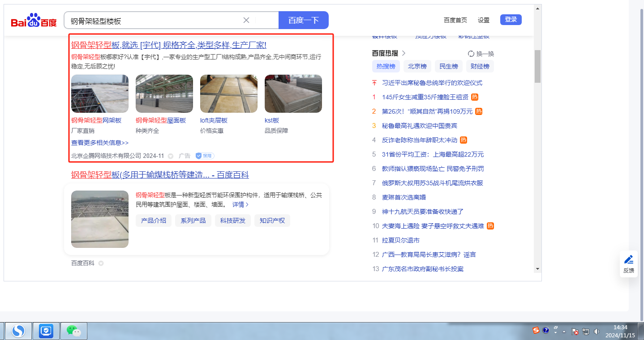Image resolution: width=644 pixels, height=340 pixels.
Task: Open the 设置 settings link
Action: pos(484,20)
